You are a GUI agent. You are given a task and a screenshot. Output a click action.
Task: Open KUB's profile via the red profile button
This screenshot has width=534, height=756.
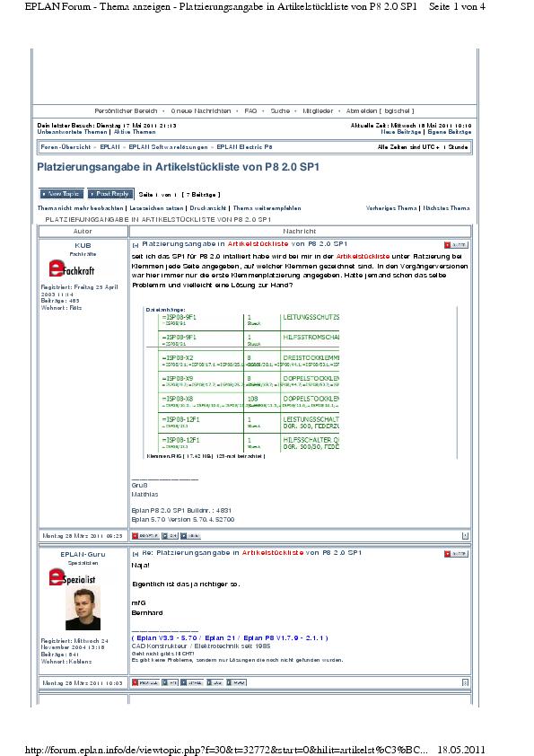[145, 536]
